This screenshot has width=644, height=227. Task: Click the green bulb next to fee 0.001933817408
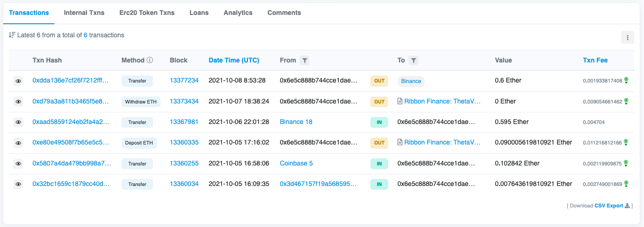626,81
